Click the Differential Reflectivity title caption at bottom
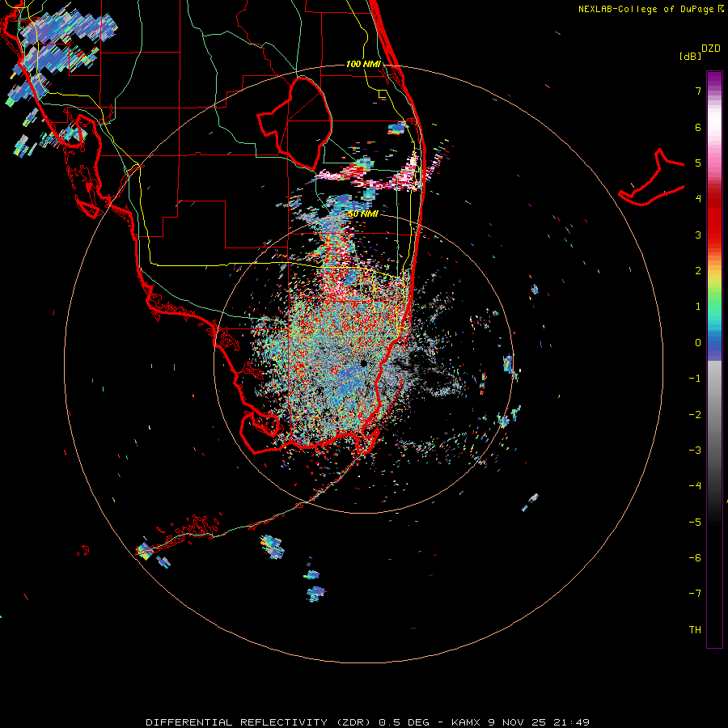The width and height of the screenshot is (728, 728). pos(367,722)
